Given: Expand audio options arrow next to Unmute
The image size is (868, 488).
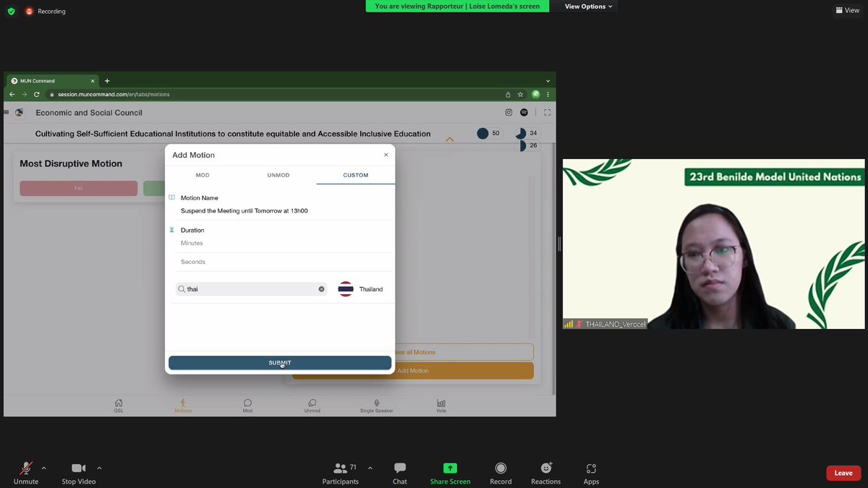Looking at the screenshot, I should 44,468.
